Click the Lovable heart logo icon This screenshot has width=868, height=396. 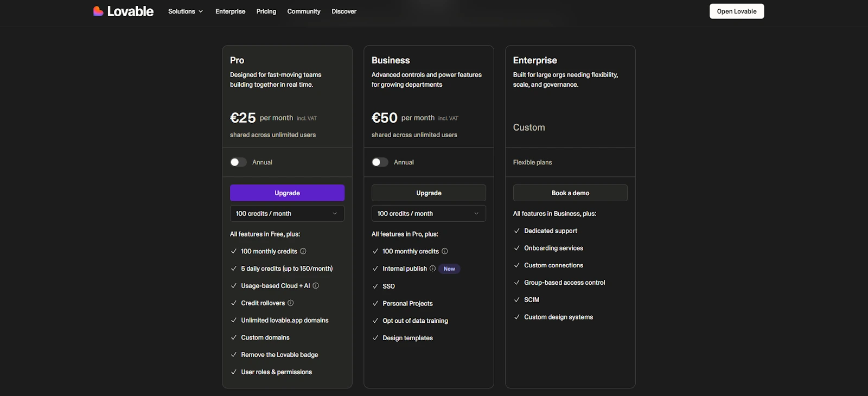pyautogui.click(x=98, y=11)
